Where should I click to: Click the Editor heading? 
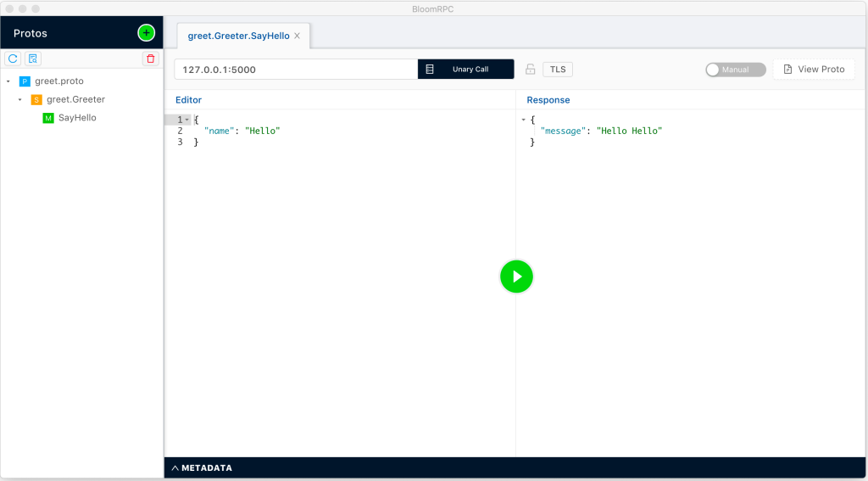pyautogui.click(x=189, y=100)
